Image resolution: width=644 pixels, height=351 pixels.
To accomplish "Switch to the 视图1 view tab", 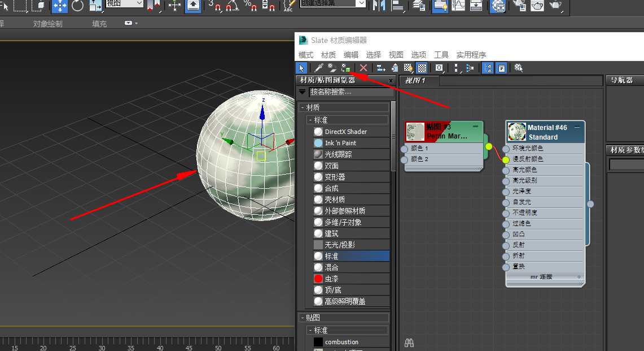I will coord(419,81).
